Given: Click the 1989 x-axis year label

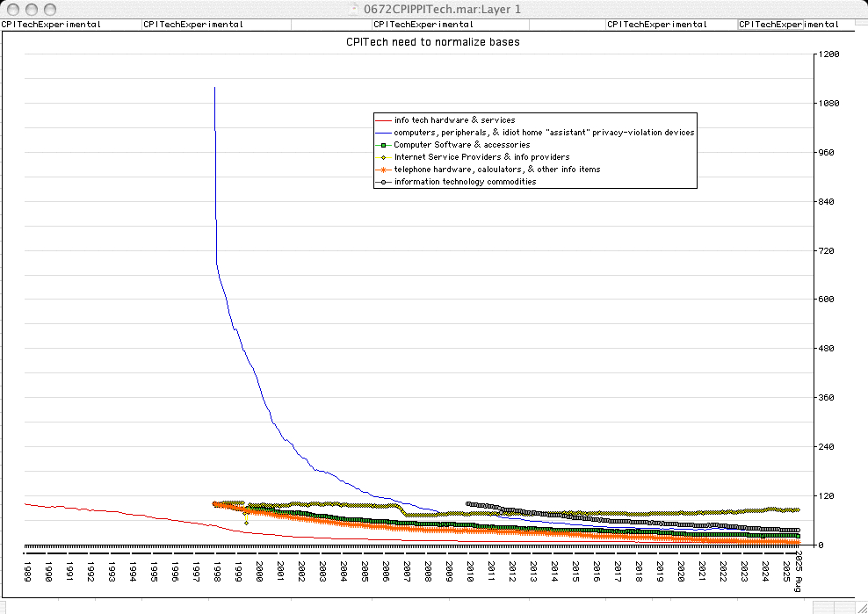Looking at the screenshot, I should coord(26,572).
